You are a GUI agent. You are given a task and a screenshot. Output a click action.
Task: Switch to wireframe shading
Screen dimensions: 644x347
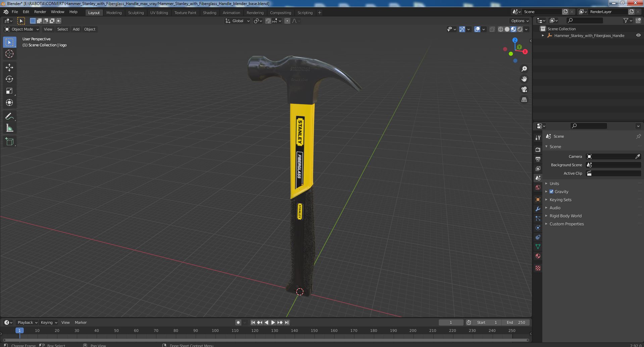pos(501,30)
